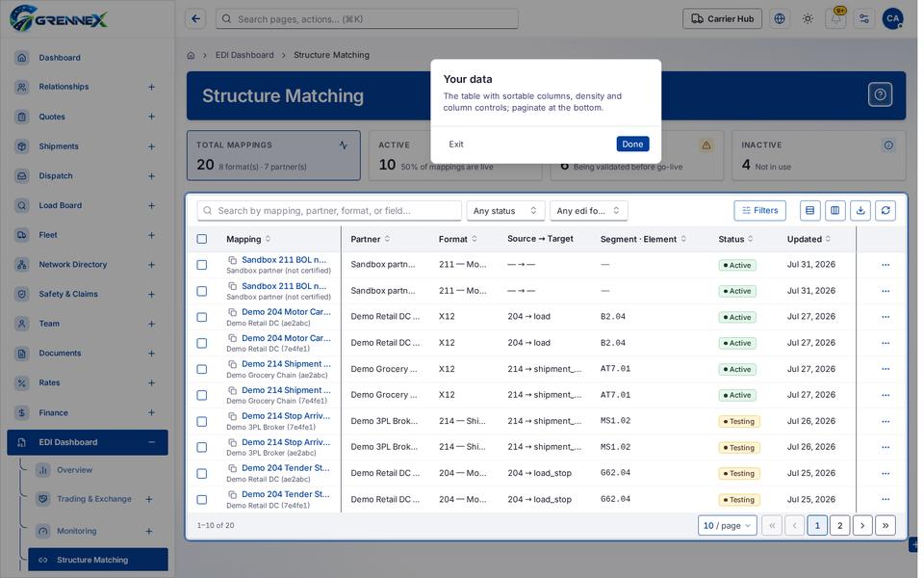Refresh the mappings table
The width and height of the screenshot is (924, 578).
(x=885, y=211)
